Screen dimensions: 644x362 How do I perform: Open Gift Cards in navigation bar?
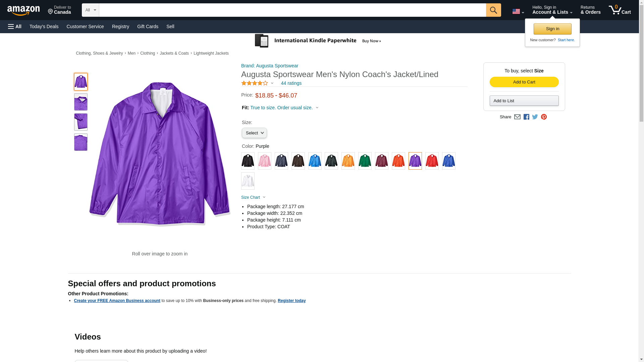pyautogui.click(x=148, y=26)
